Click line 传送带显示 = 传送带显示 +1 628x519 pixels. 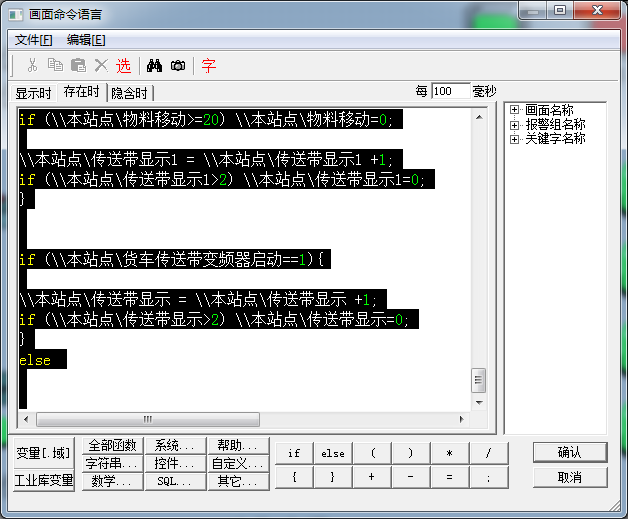pyautogui.click(x=203, y=299)
